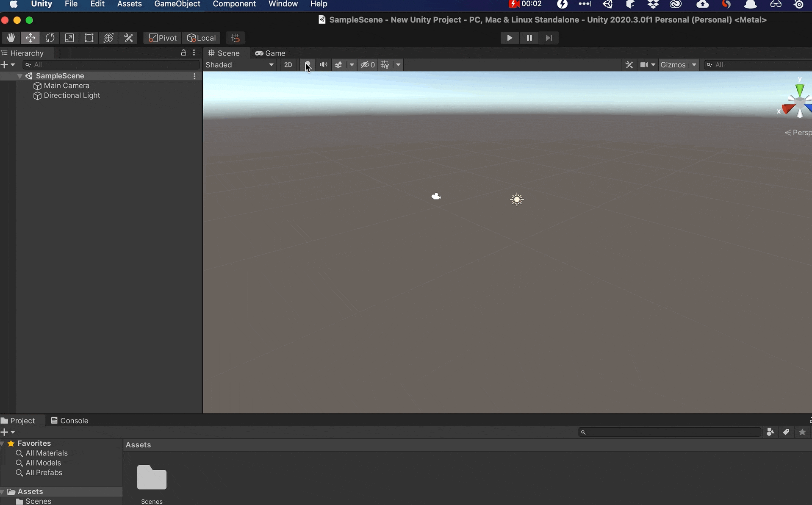This screenshot has width=812, height=505.
Task: Open the Gizmos dropdown arrow
Action: [x=694, y=65]
